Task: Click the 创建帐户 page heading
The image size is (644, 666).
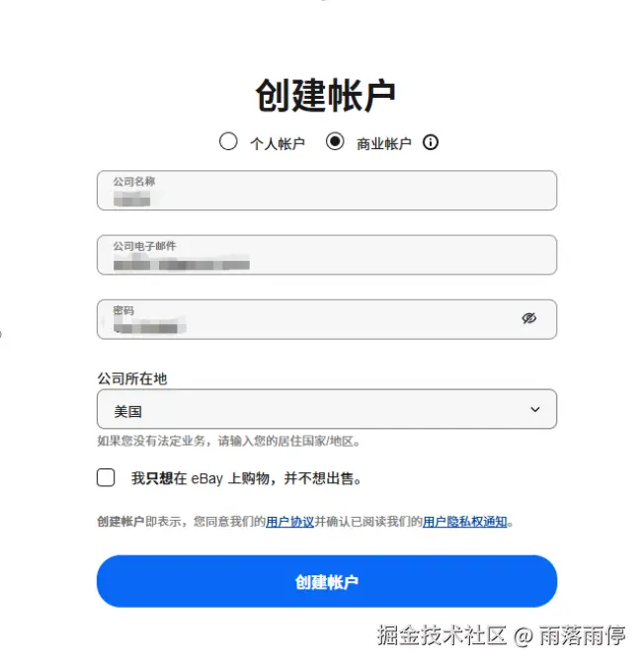Action: tap(326, 95)
